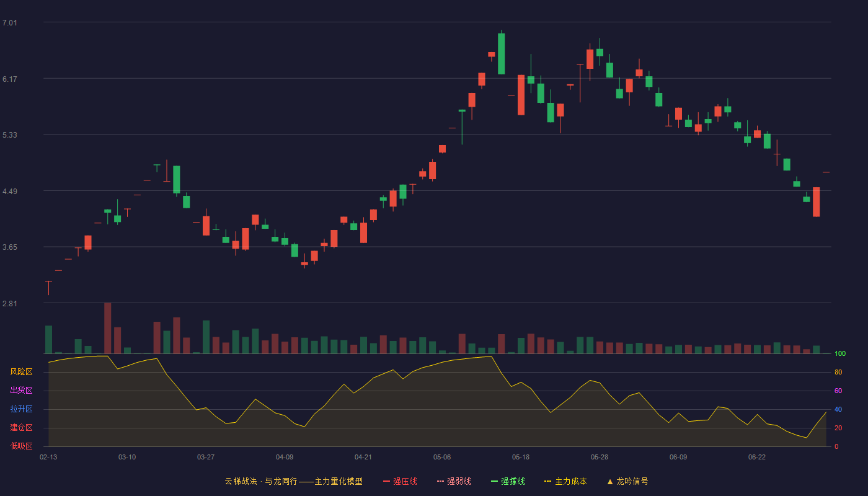Click the 03-27 date label

[x=206, y=457]
